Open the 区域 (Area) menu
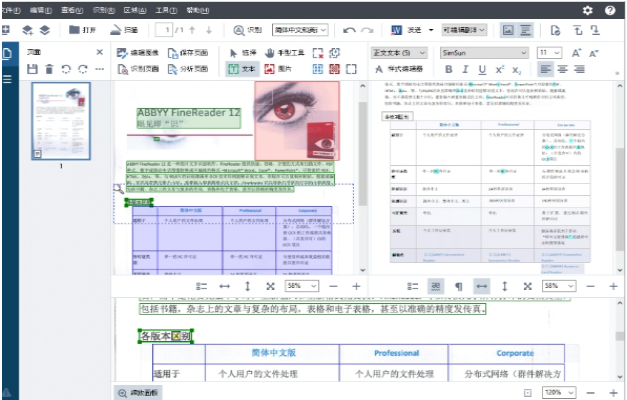Screen dimensions: 627x400 [135, 10]
